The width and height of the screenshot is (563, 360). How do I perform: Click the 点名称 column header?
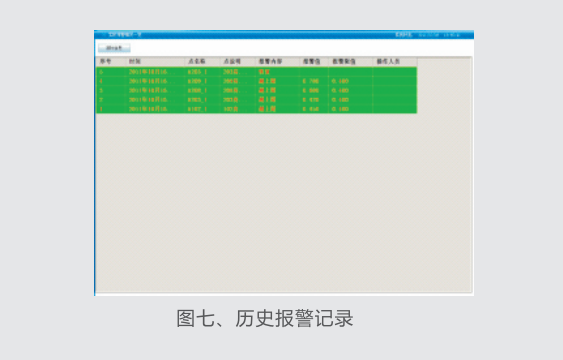pos(202,62)
